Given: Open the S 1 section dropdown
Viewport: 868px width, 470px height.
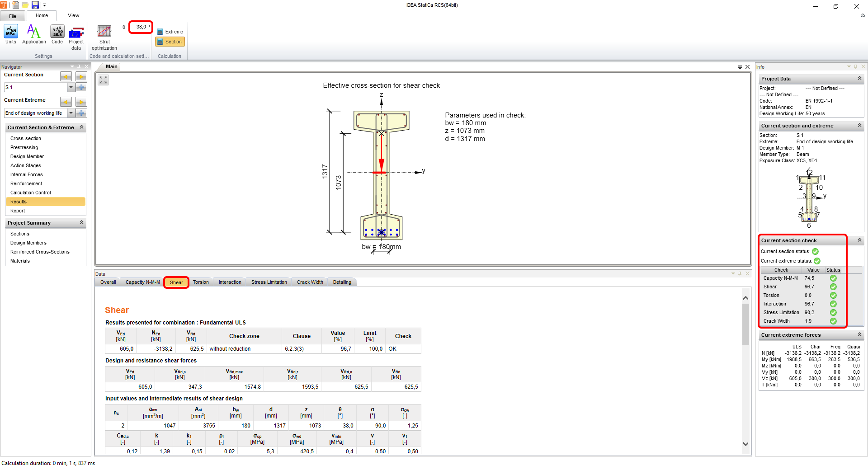Looking at the screenshot, I should (71, 87).
